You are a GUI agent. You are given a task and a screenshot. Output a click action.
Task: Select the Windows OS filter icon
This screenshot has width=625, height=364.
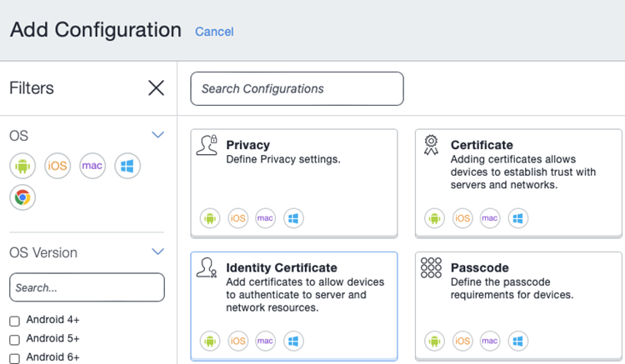point(127,166)
